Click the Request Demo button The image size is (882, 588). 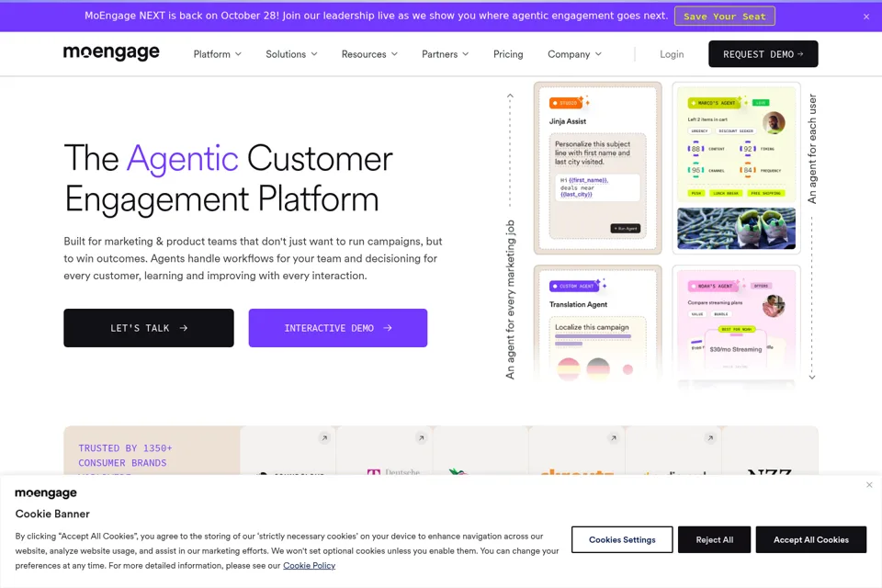point(763,54)
